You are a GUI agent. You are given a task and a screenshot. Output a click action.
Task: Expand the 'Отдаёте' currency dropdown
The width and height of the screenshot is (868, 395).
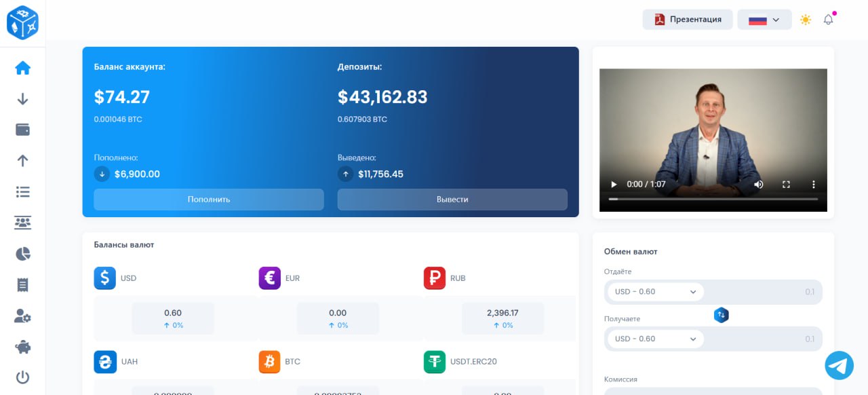tap(655, 292)
